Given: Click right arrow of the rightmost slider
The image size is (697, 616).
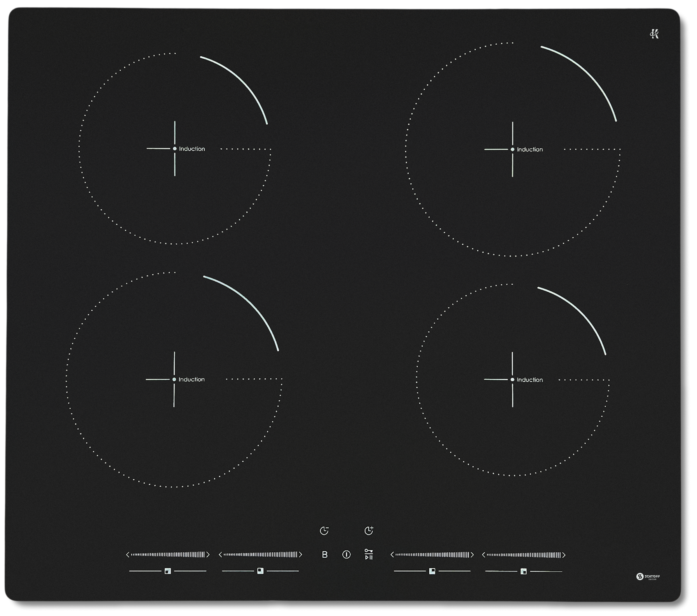Looking at the screenshot, I should (564, 555).
